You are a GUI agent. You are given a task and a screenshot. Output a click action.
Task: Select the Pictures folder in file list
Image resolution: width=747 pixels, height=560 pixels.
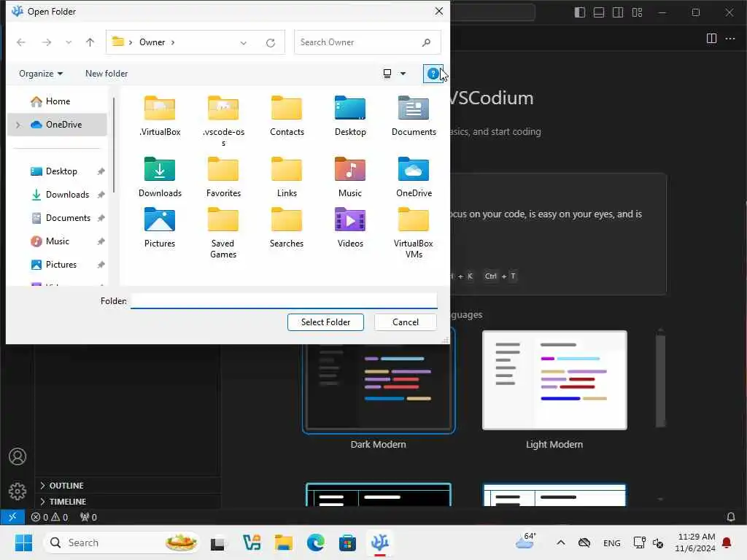tap(160, 227)
